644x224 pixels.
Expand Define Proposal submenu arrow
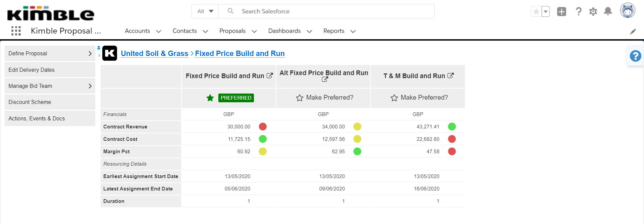click(x=90, y=54)
